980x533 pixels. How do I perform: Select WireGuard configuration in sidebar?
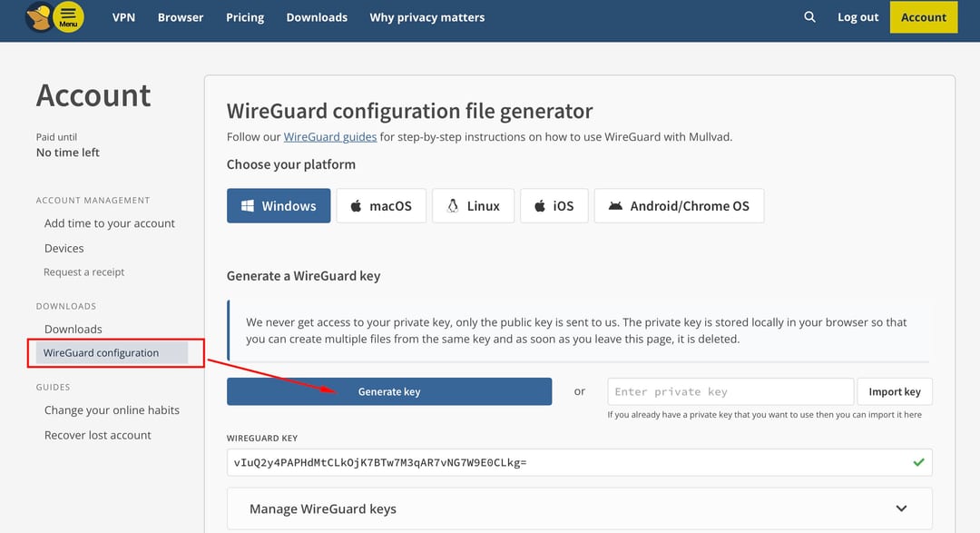[x=112, y=353]
